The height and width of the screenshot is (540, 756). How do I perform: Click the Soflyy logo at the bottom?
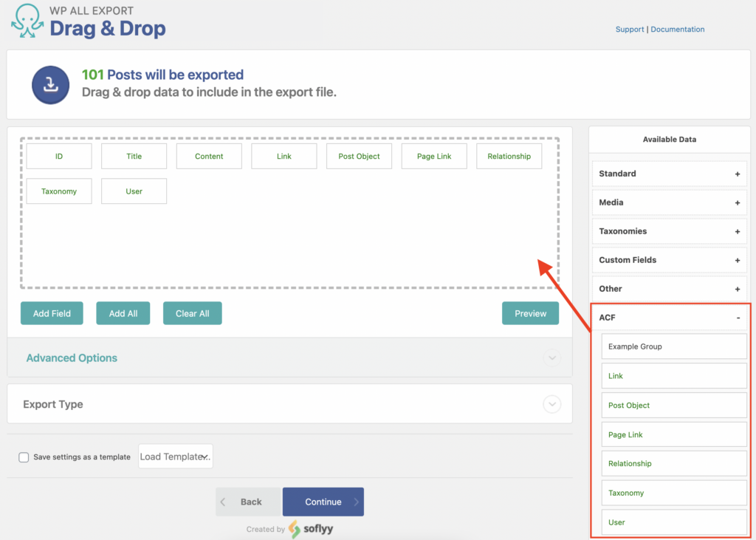pos(310,530)
